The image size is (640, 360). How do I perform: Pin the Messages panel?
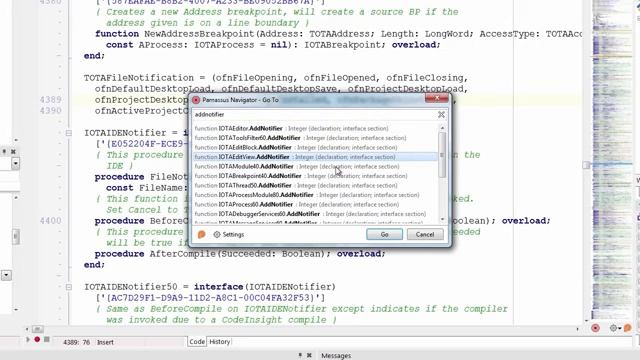pos(300,356)
